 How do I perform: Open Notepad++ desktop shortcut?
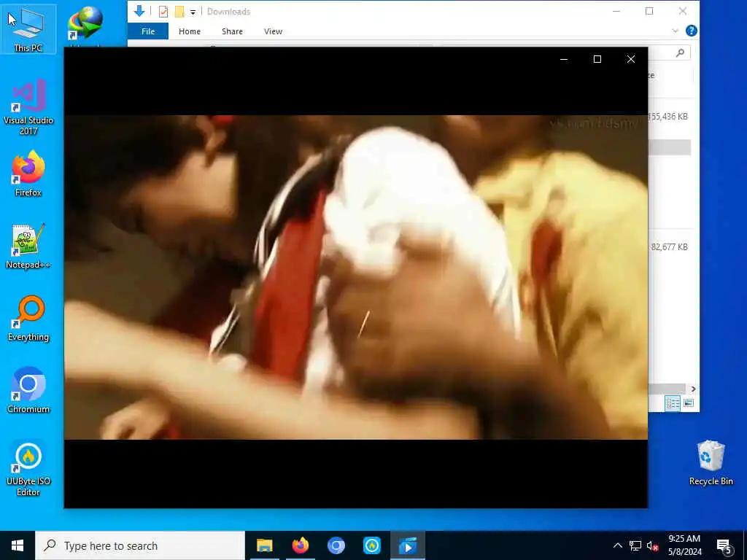tap(28, 246)
